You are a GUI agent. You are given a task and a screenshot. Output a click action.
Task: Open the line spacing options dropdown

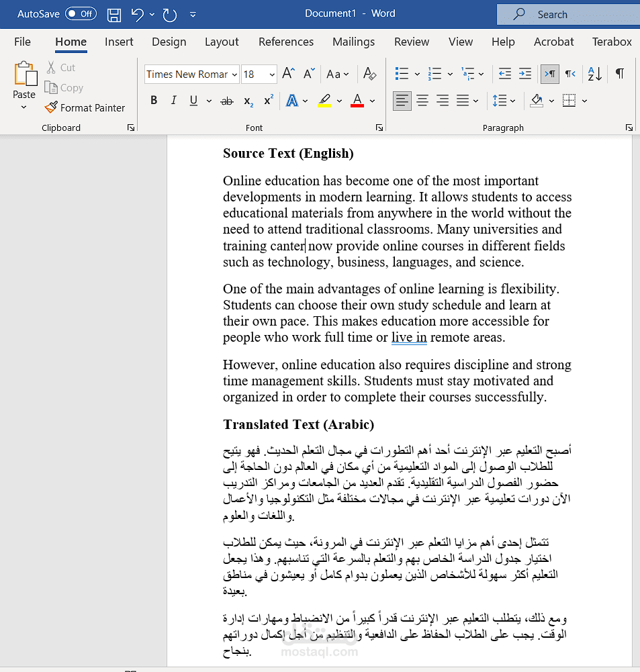504,100
